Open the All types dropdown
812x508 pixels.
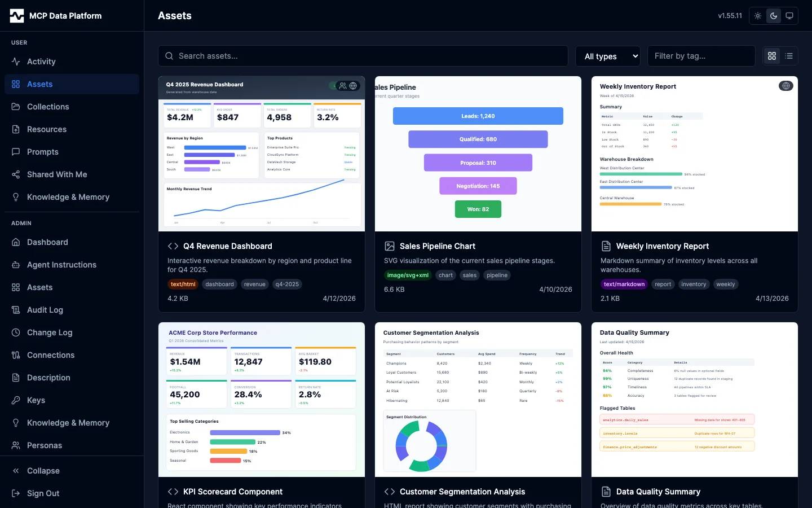[608, 56]
